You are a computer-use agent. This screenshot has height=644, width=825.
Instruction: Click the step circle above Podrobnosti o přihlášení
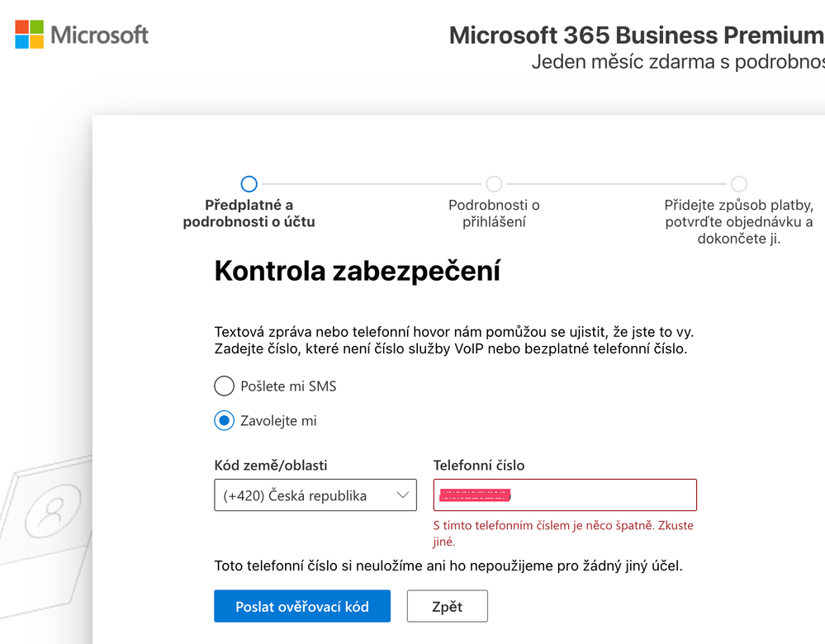494,183
